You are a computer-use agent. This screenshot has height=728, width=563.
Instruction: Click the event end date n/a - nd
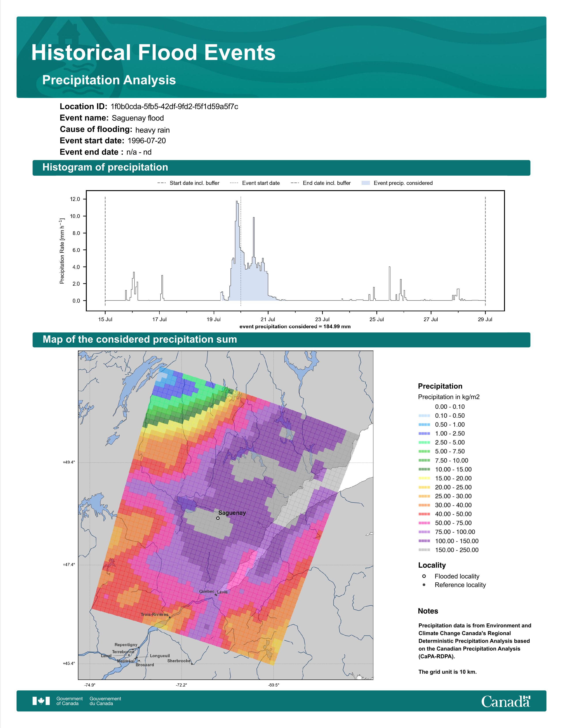[x=139, y=152]
